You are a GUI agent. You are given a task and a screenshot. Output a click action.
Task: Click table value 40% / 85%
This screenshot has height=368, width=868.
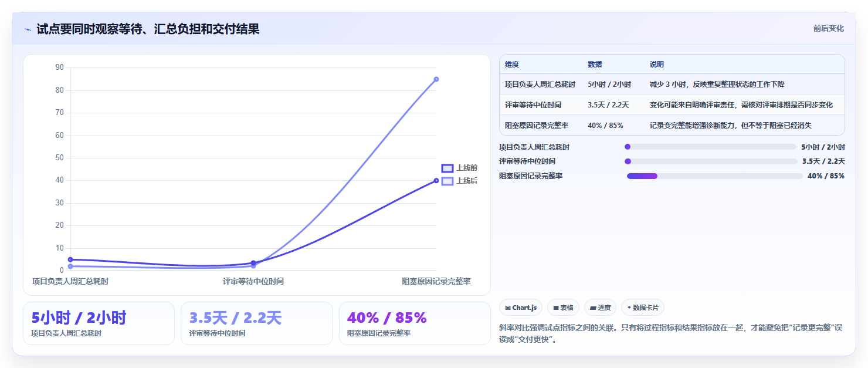[x=605, y=126]
